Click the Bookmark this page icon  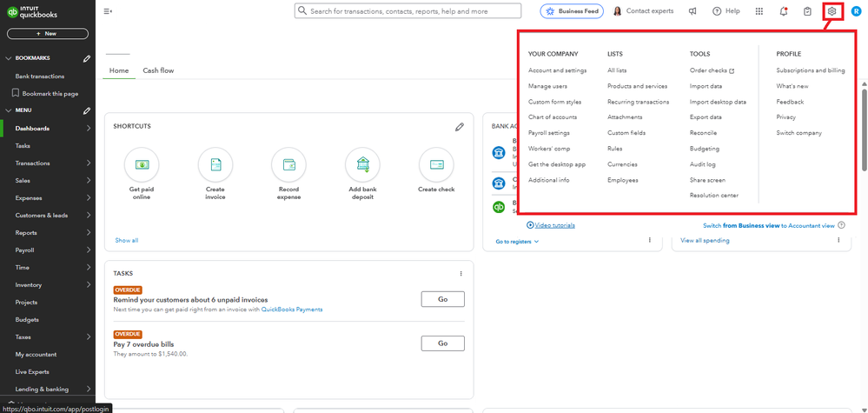[x=16, y=94]
